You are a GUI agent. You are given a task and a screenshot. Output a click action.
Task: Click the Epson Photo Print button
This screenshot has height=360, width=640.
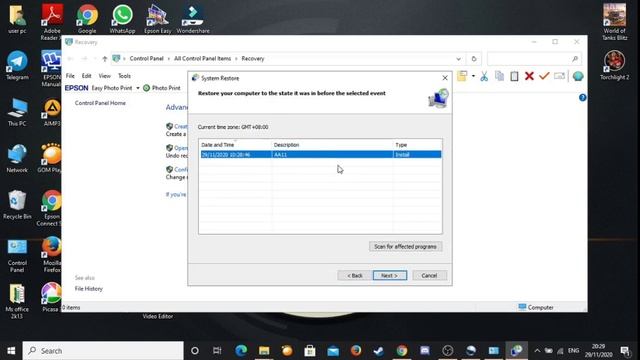162,88
